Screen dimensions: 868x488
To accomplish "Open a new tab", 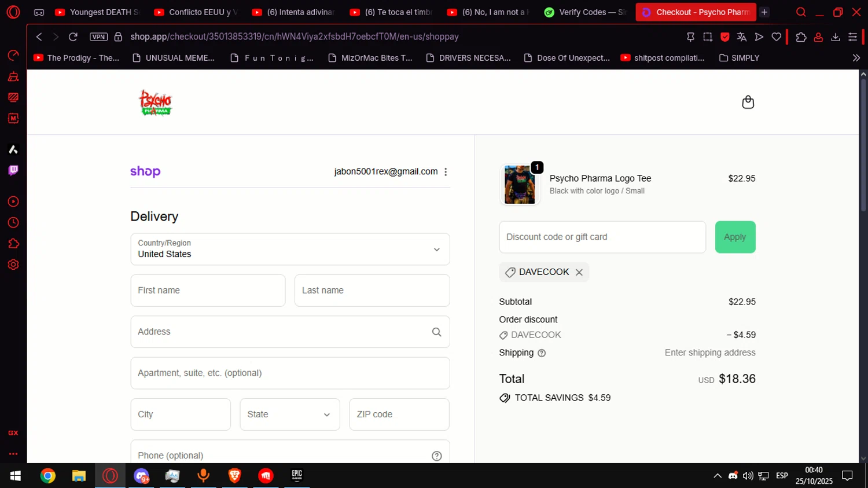I will [764, 12].
